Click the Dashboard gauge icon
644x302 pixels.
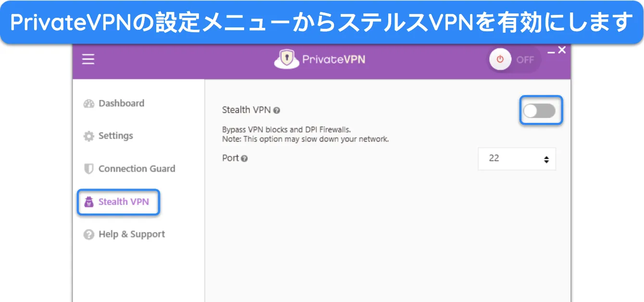click(88, 104)
